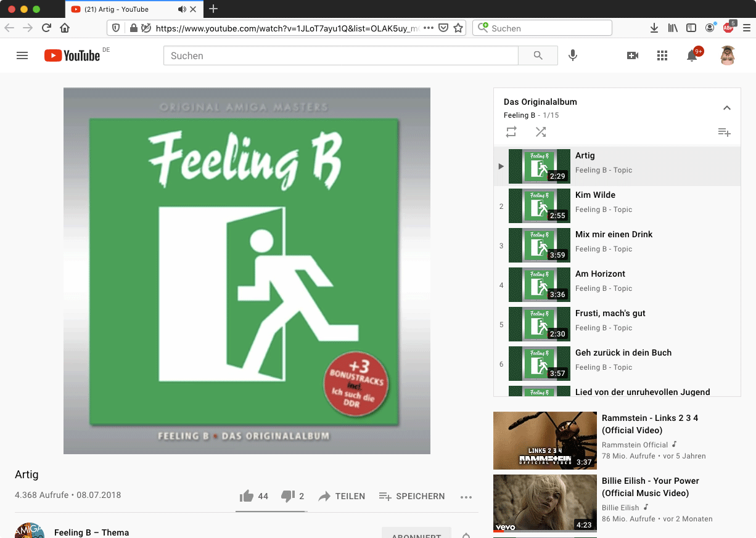Click the Rammstein video thumbnail
756x538 pixels.
pyautogui.click(x=545, y=441)
